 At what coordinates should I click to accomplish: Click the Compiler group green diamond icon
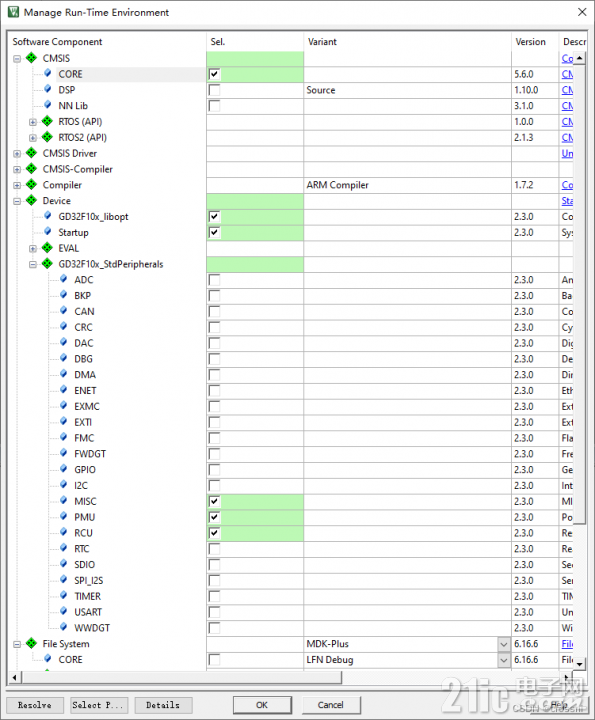pos(31,185)
